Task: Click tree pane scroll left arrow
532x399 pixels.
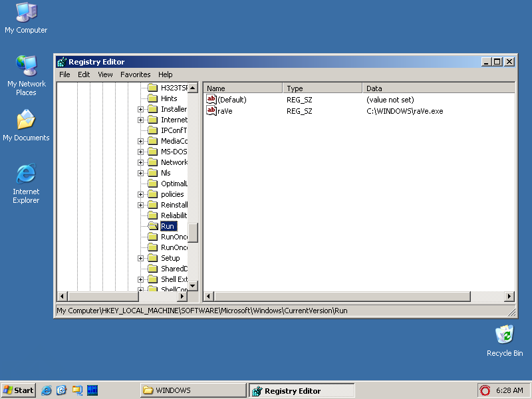Action: (x=62, y=296)
